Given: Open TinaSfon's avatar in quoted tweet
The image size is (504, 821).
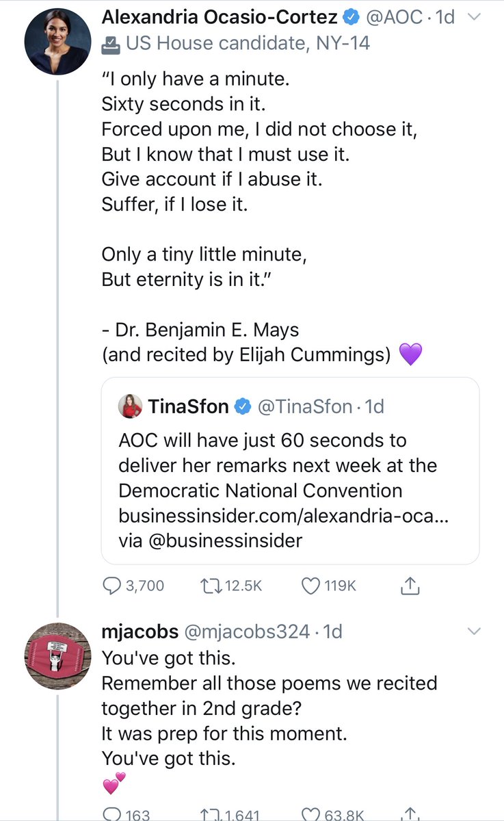Looking at the screenshot, I should click(x=130, y=407).
